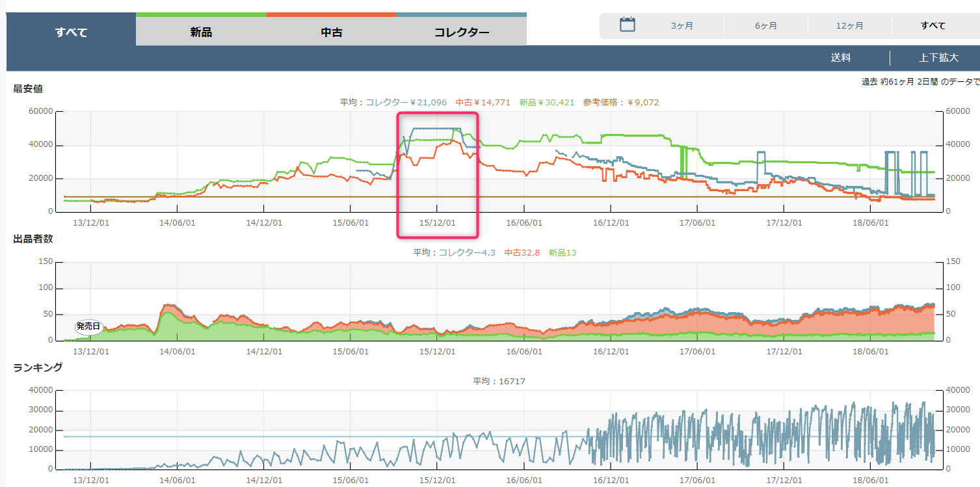Click the 参考価格 ¥9,072 legend entry
The width and height of the screenshot is (980, 487).
621,102
